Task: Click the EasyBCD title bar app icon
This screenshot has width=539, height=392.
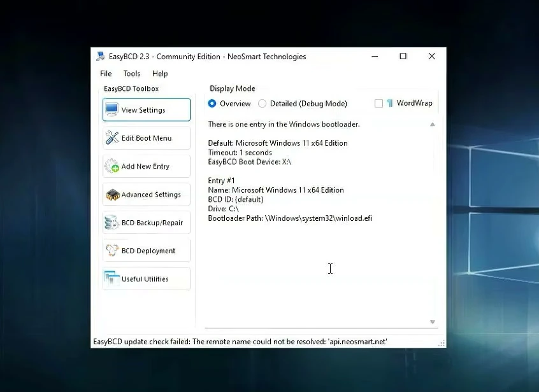Action: pos(101,56)
